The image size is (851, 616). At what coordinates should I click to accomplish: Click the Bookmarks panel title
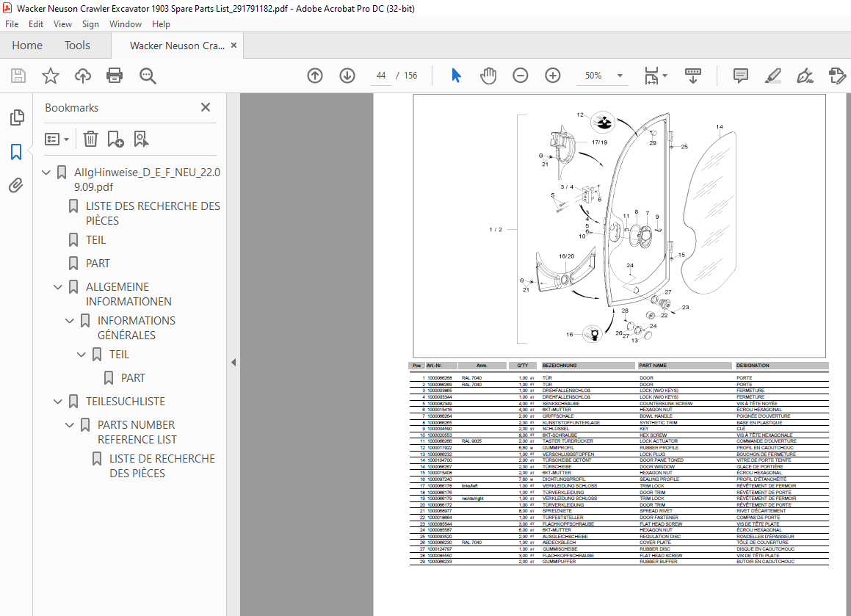pos(72,107)
